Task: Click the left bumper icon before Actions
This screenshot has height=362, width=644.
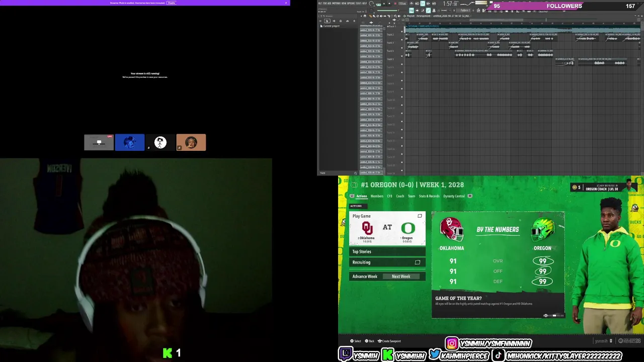Action: click(x=352, y=196)
